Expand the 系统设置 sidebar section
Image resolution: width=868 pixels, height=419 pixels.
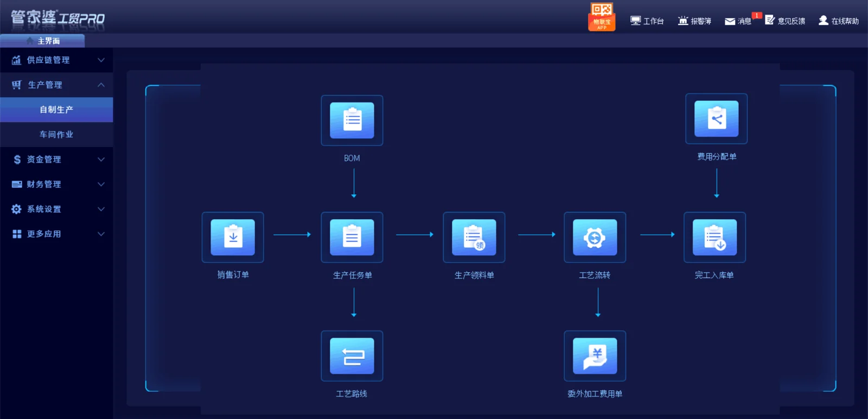pyautogui.click(x=56, y=209)
